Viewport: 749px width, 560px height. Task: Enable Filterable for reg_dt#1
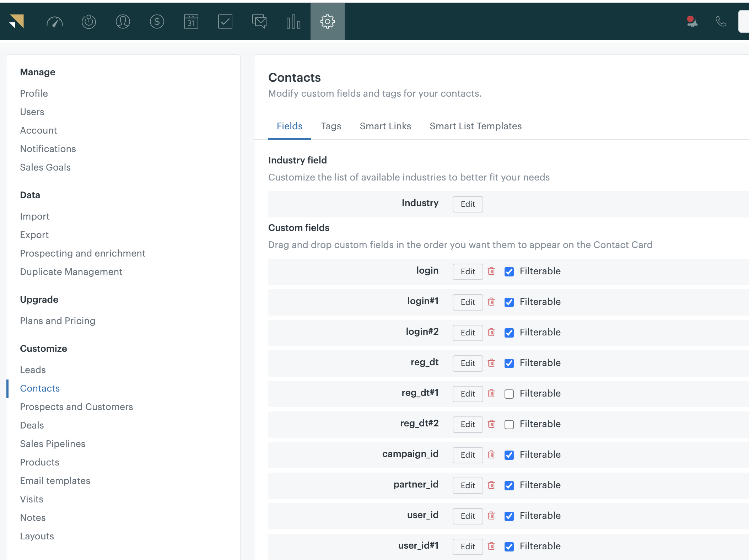click(x=509, y=394)
